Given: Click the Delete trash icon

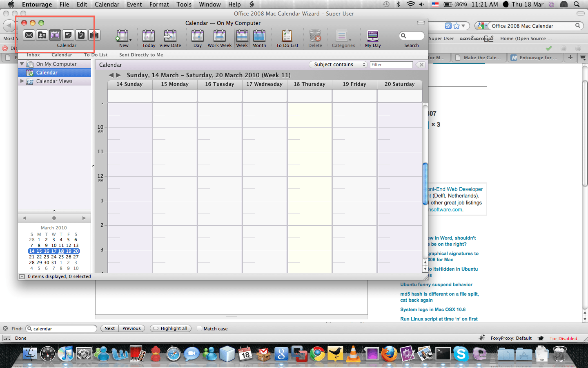Looking at the screenshot, I should [x=315, y=36].
